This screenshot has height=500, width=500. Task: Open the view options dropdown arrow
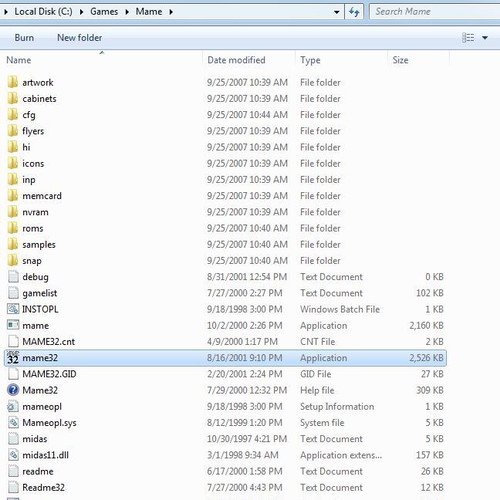tap(485, 38)
